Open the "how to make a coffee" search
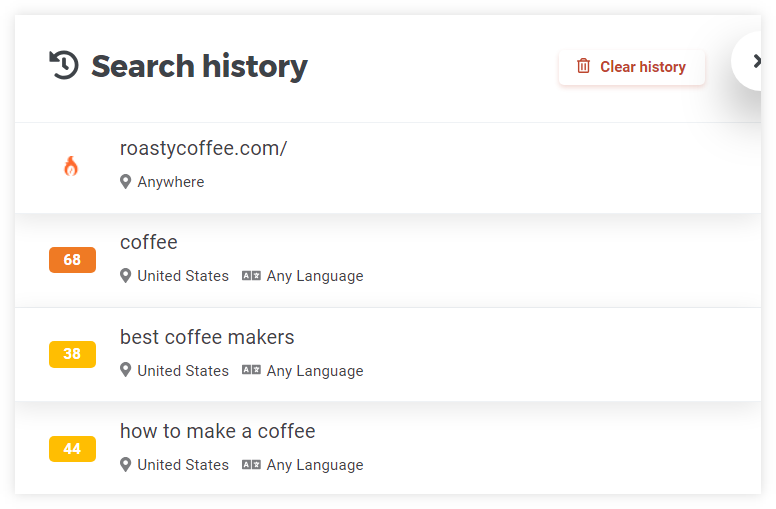This screenshot has height=509, width=776. pos(217,431)
